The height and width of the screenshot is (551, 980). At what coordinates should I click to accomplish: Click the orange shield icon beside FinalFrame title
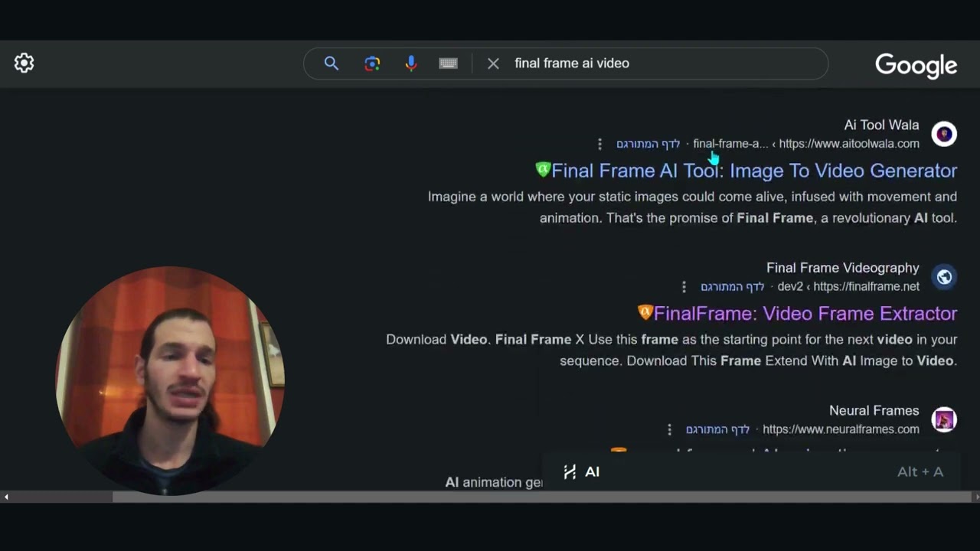(645, 312)
